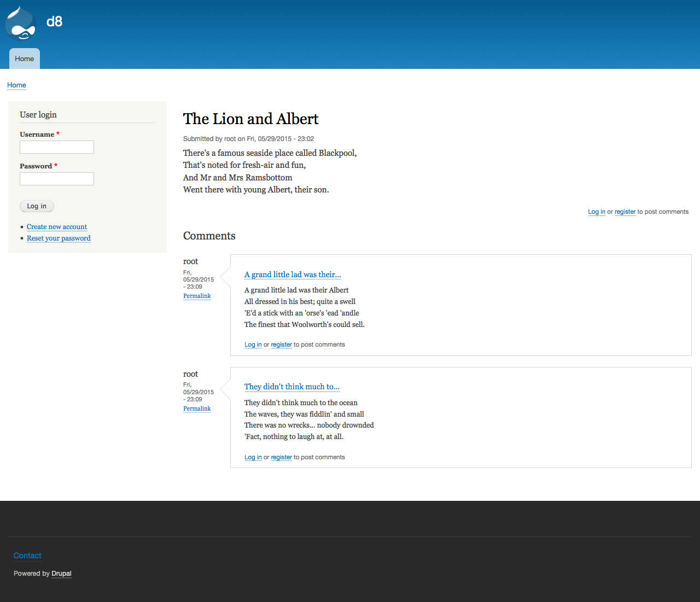700x602 pixels.
Task: Click 'Log in' under the ocean comment
Action: [x=253, y=457]
